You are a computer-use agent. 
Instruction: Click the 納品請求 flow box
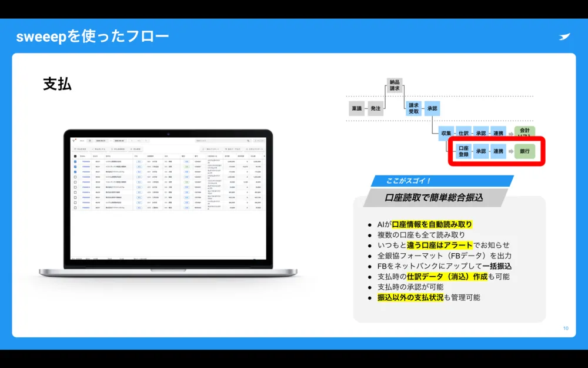click(395, 85)
